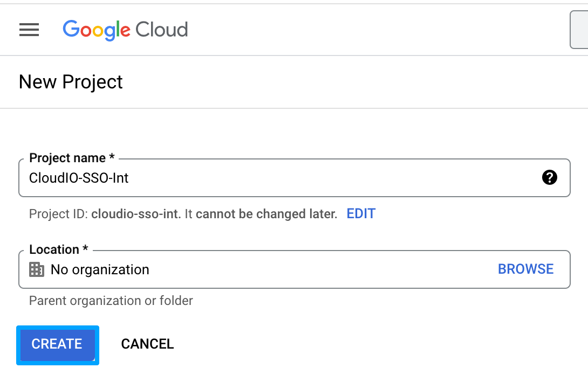Click the 'No organization' text
The width and height of the screenshot is (588, 375).
(100, 269)
